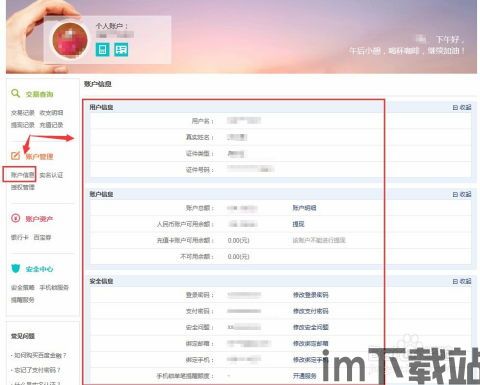Click the profile avatar picture
This screenshot has width=480, height=385.
[x=70, y=40]
